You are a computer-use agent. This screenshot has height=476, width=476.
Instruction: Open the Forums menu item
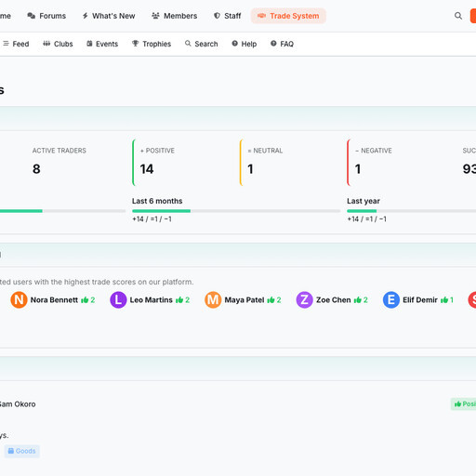point(46,16)
